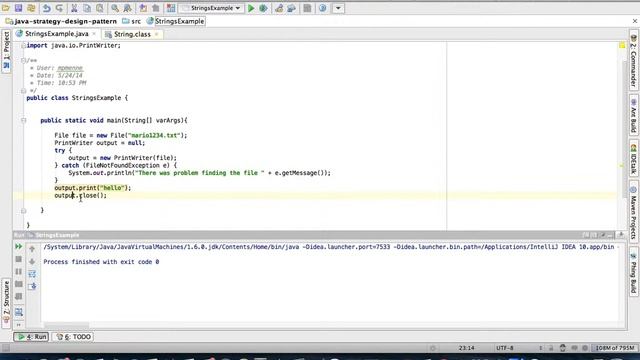This screenshot has height=360, width=640.
Task: Open a project with the folder icon
Action: tap(6, 8)
